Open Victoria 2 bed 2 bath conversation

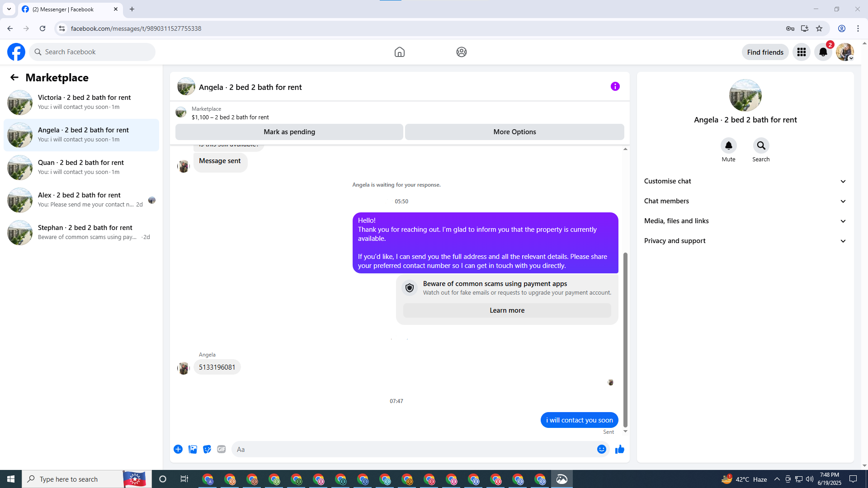pos(81,102)
